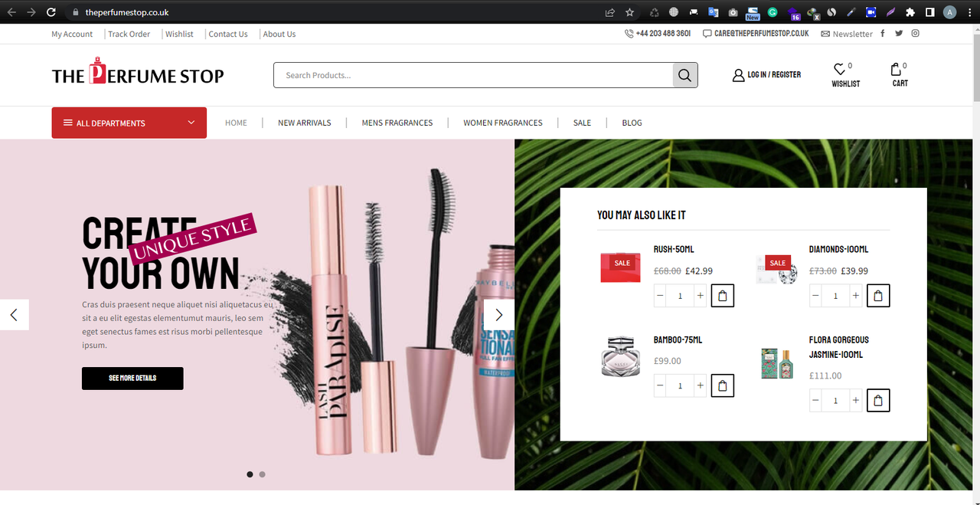Open the Blog page
This screenshot has height=505, width=980.
(632, 123)
